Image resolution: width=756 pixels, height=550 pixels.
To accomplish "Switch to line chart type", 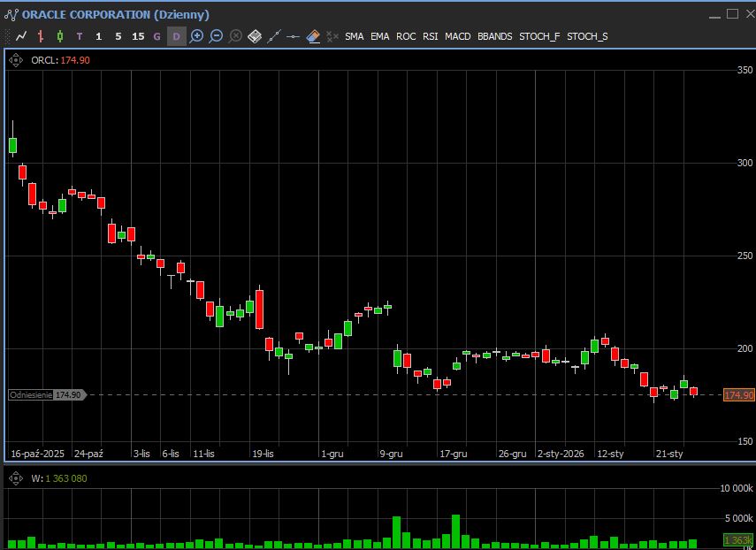I will (21, 36).
